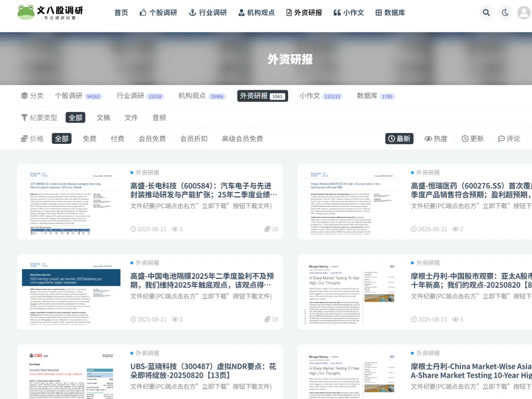Select 数据库 1785 category

(x=375, y=96)
